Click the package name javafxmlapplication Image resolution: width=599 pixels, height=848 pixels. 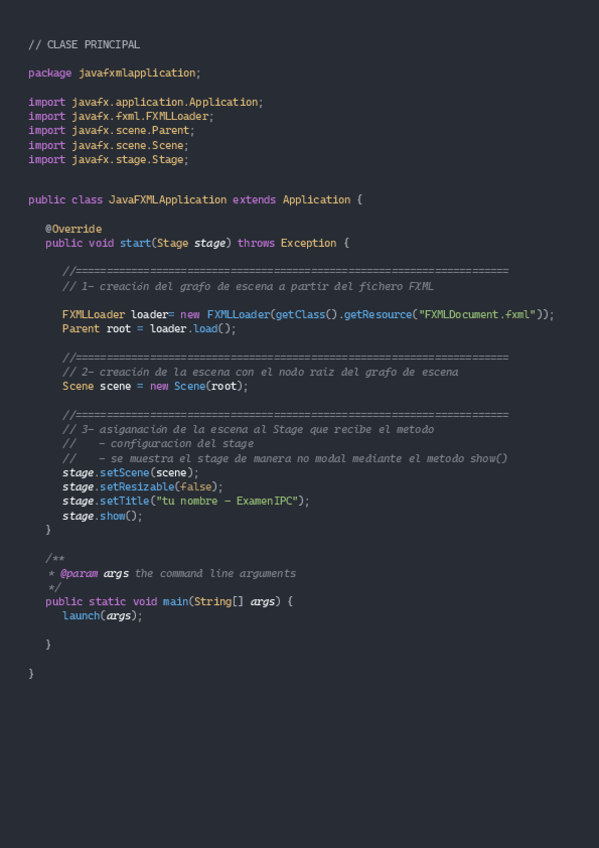pos(137,73)
